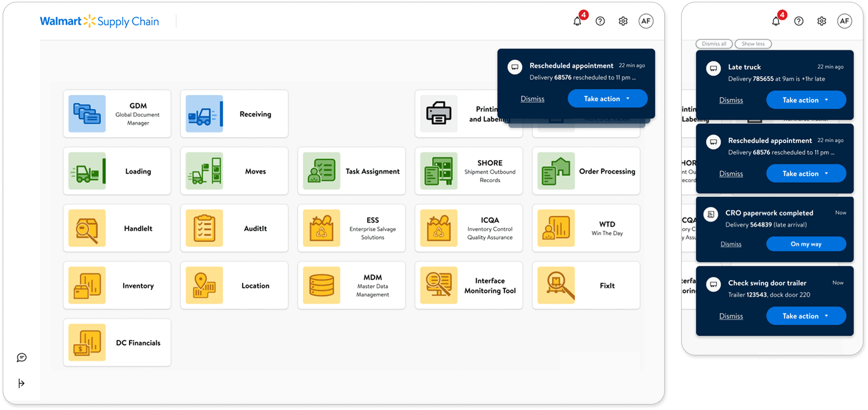Click Trailer 123543, dock door 220 text
Image resolution: width=868 pixels, height=410 pixels.
tap(769, 295)
